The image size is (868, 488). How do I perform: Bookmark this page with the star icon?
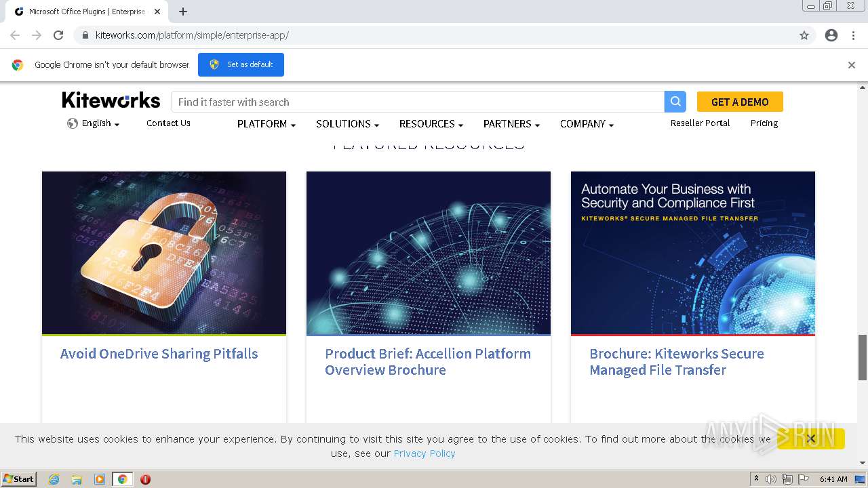click(804, 35)
